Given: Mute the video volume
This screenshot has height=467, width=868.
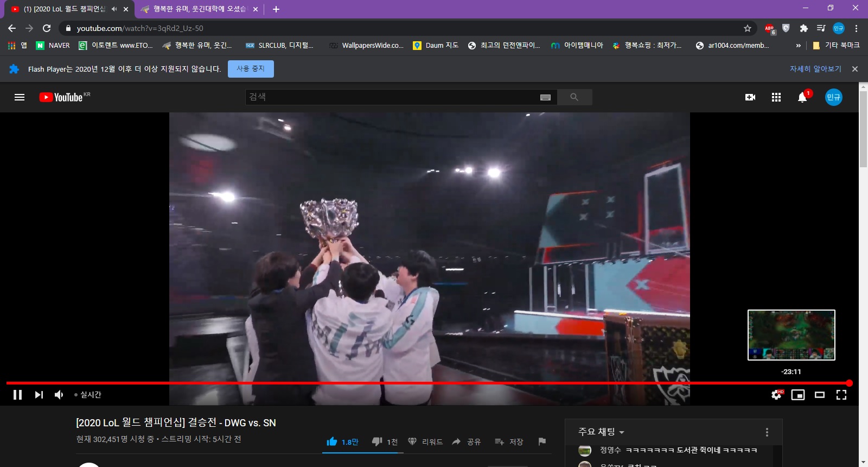Looking at the screenshot, I should pos(59,395).
